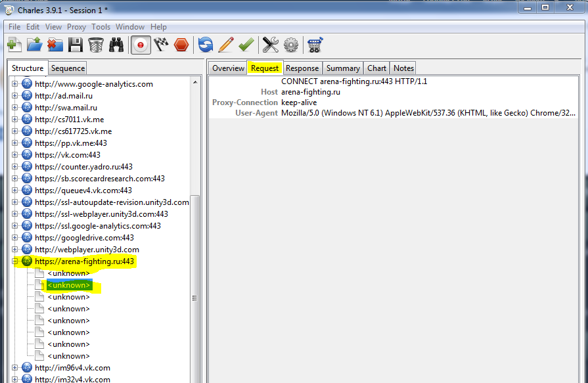Select the highlighted Request tab
Screen dimensions: 588x383
click(x=265, y=68)
